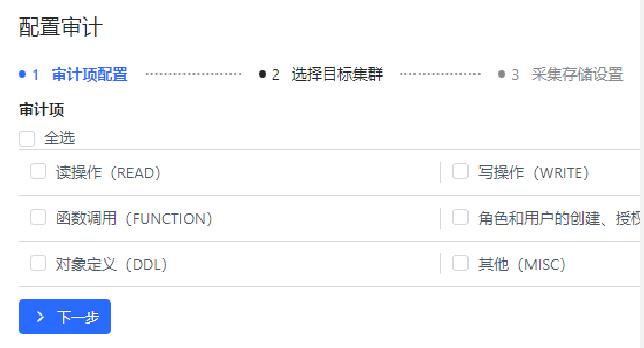Check the 对象定义（DDL）option
This screenshot has width=644, height=348.
38,263
